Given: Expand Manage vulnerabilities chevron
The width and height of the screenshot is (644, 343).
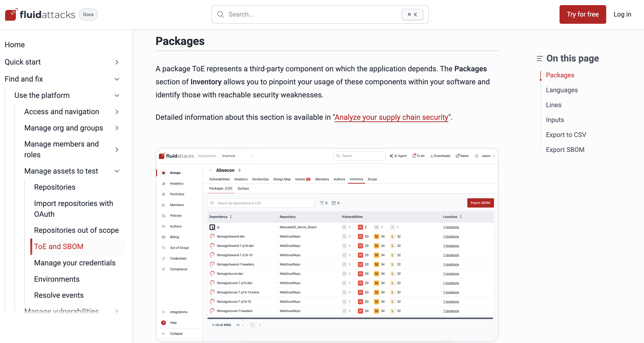Looking at the screenshot, I should (x=117, y=311).
